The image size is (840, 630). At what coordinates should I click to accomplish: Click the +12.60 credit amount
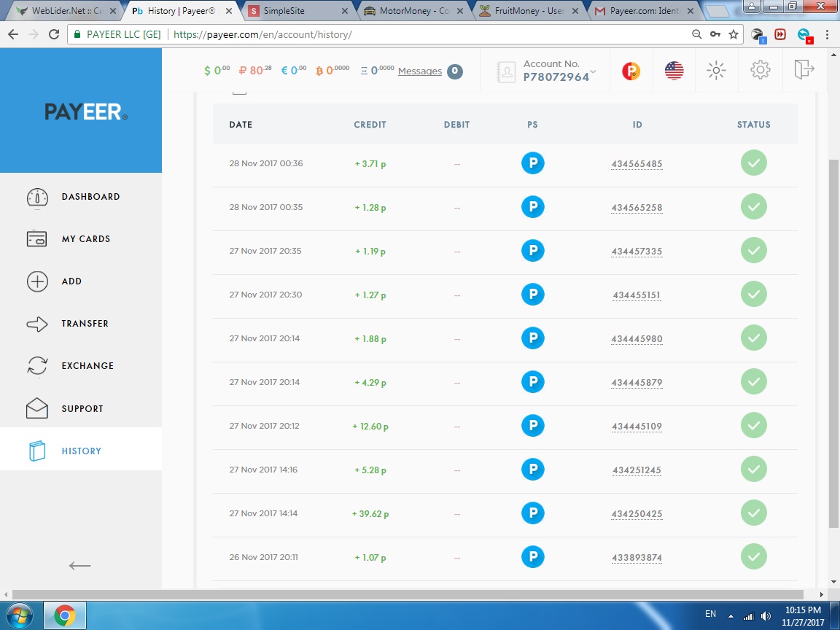coord(370,427)
